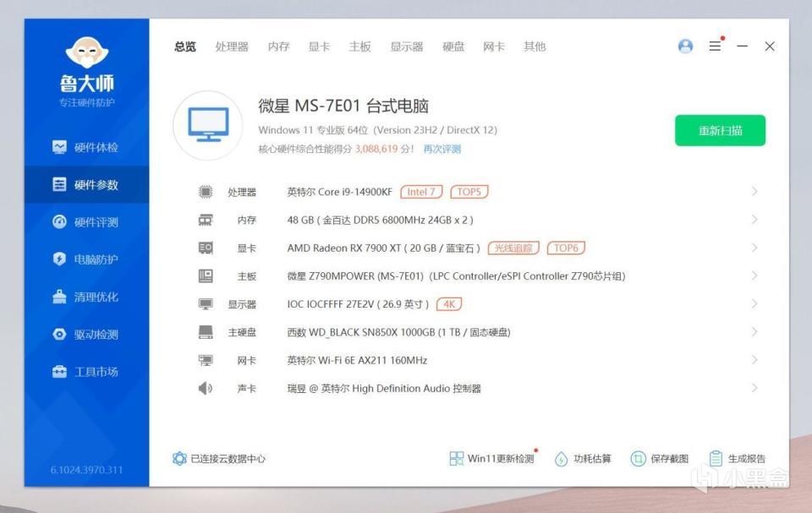The height and width of the screenshot is (513, 812).
Task: Switch to the 内存 tab
Action: 278,46
